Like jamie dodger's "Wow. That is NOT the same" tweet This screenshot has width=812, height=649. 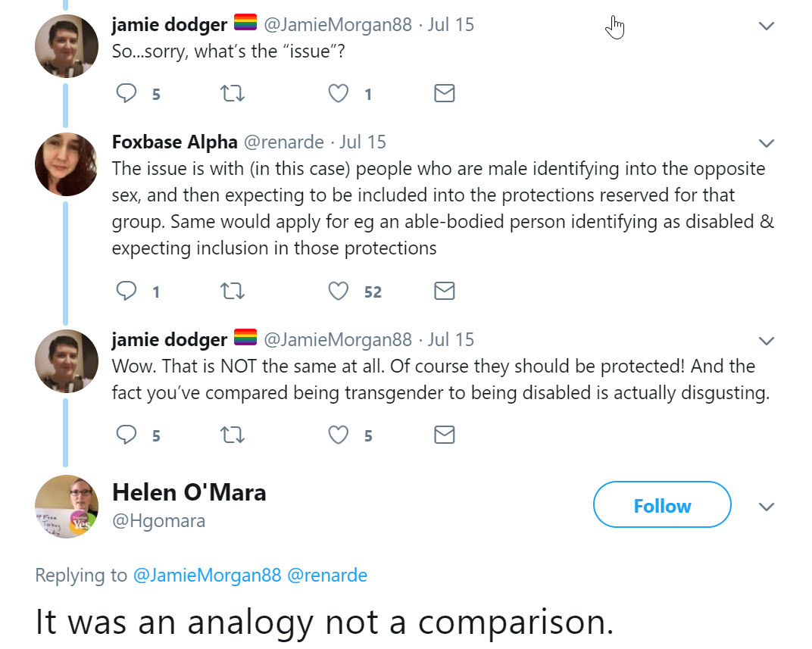338,435
